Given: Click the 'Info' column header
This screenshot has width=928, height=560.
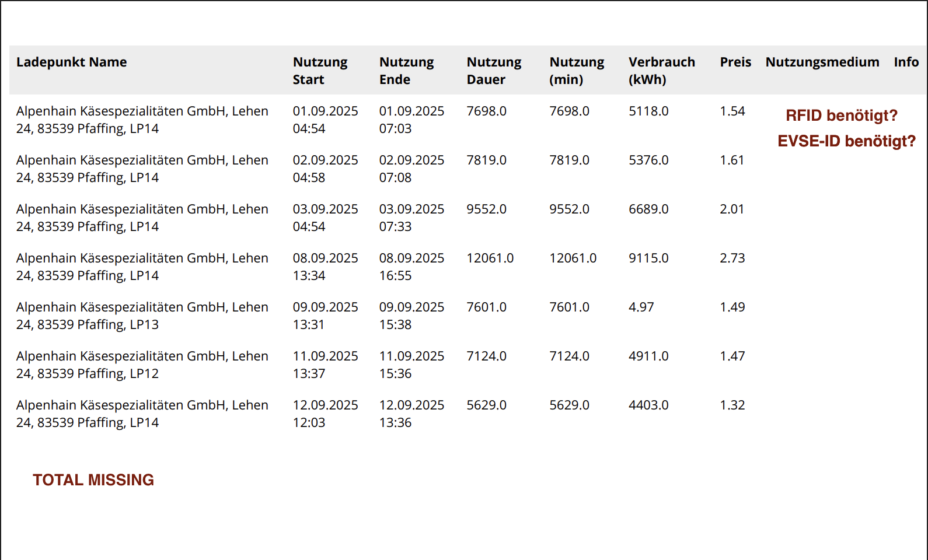Looking at the screenshot, I should click(906, 62).
